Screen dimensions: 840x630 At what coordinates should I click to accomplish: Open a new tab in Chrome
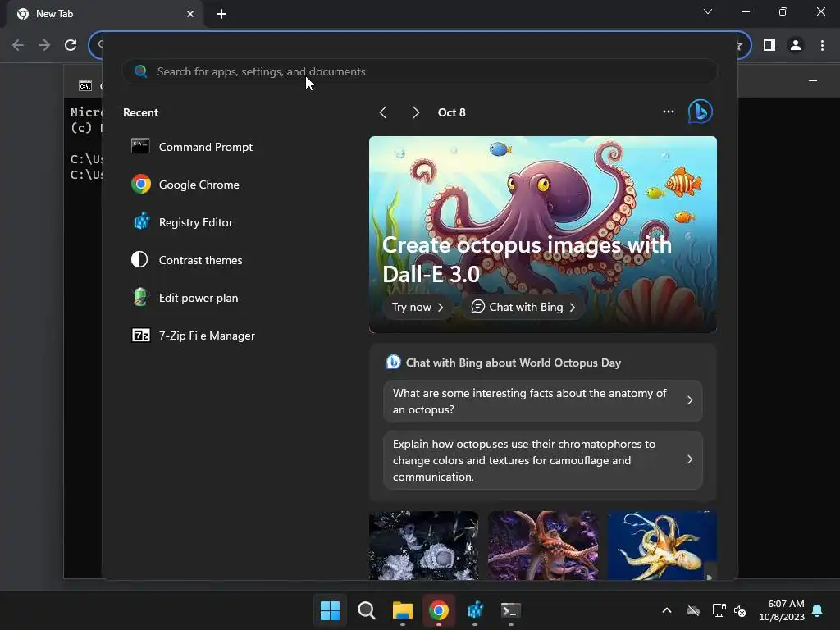point(221,14)
